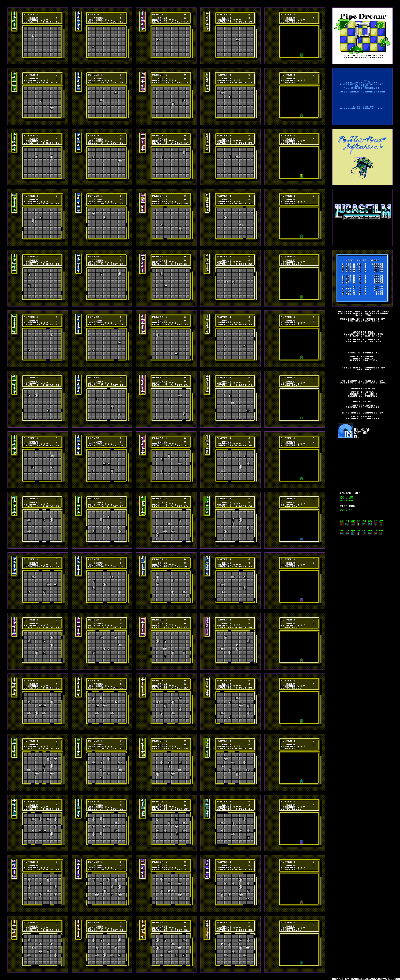Select the vertical pipe tile labeled 03
This screenshot has width=400, height=980.
358,524
